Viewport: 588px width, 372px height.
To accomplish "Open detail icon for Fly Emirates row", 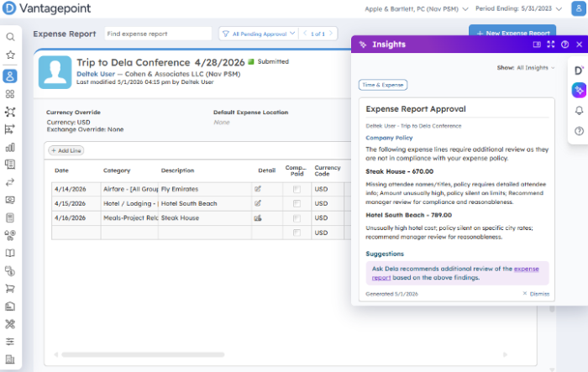I will point(258,189).
